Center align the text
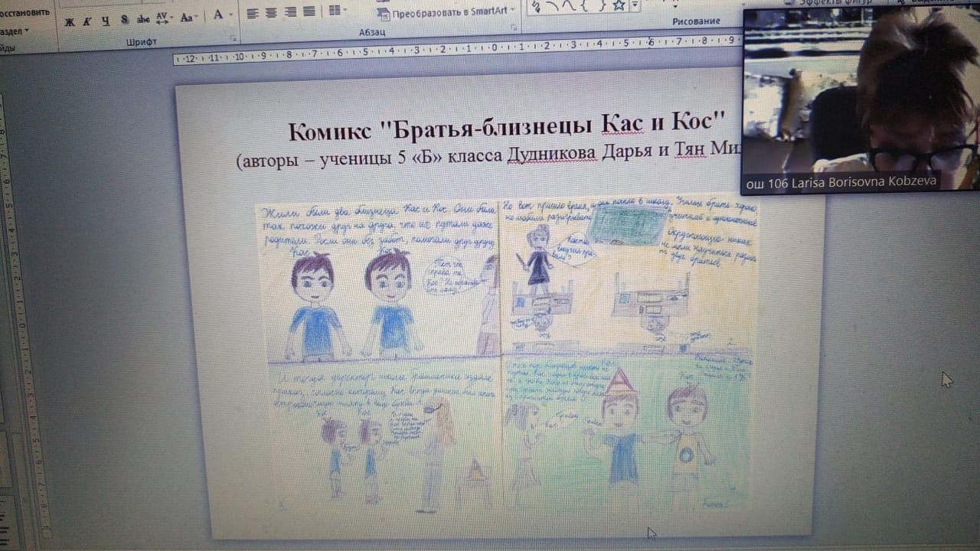The width and height of the screenshot is (980, 551). (272, 12)
